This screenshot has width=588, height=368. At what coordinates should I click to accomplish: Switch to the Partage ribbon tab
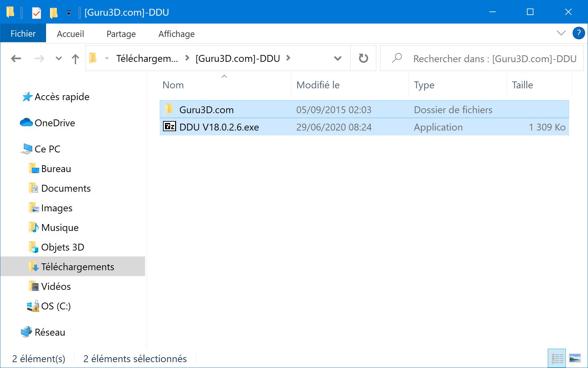(x=121, y=34)
